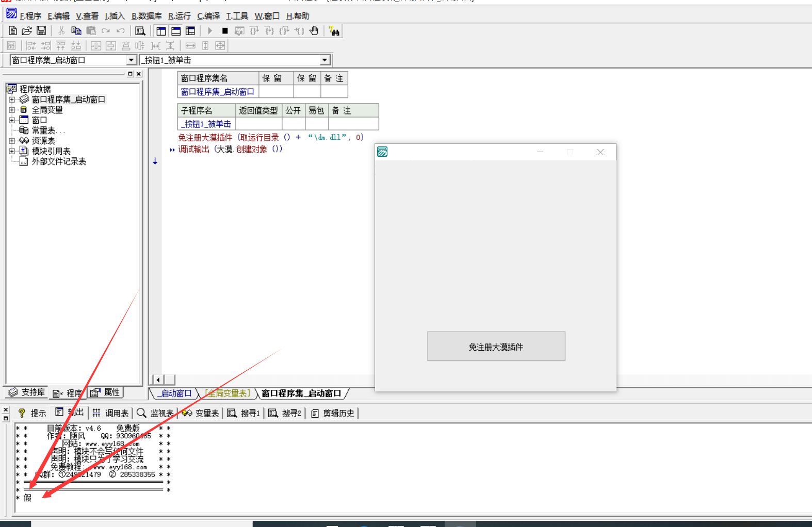Click the Open file folder icon
This screenshot has width=812, height=527.
point(27,31)
